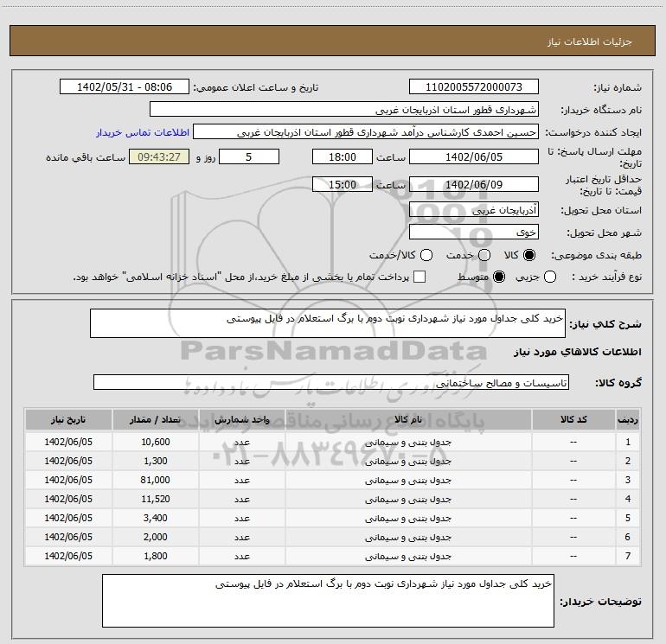666x644 pixels.
Task: Click the نام کالا column header
Action: tap(408, 419)
